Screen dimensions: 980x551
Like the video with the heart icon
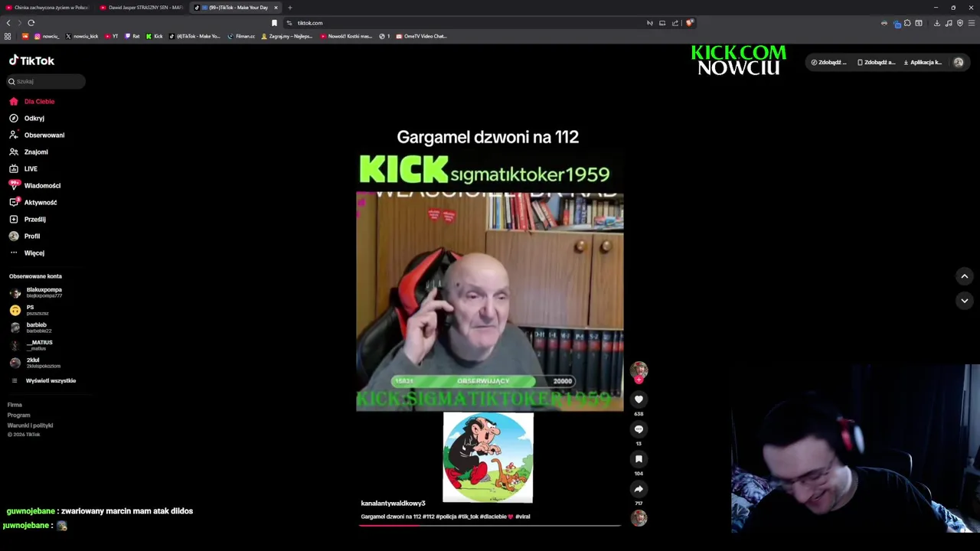point(639,399)
